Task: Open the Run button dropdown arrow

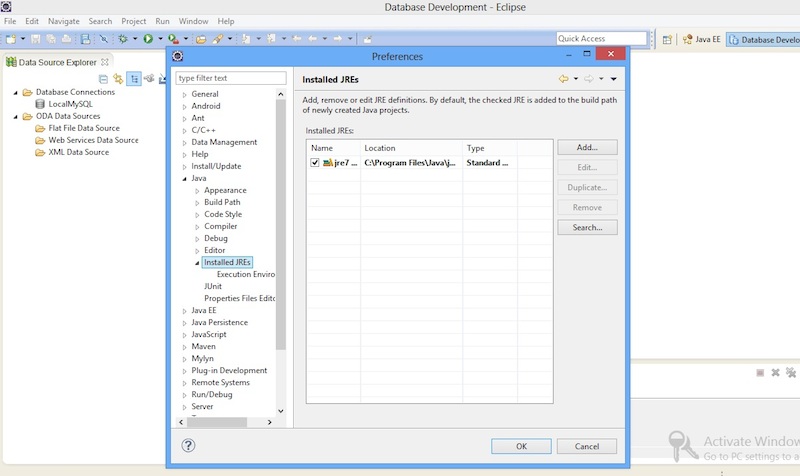Action: pos(160,39)
